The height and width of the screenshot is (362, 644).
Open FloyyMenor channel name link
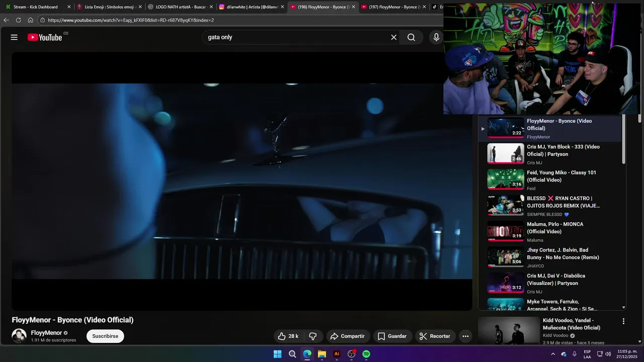click(x=46, y=333)
